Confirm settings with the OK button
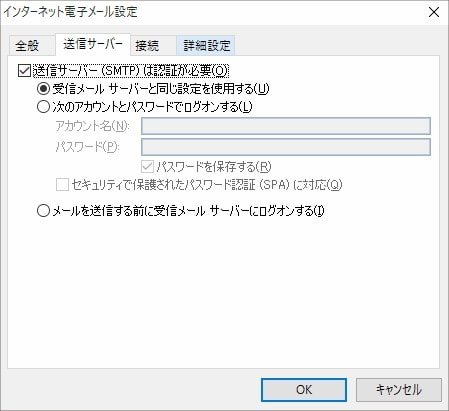449x411 pixels. click(304, 390)
